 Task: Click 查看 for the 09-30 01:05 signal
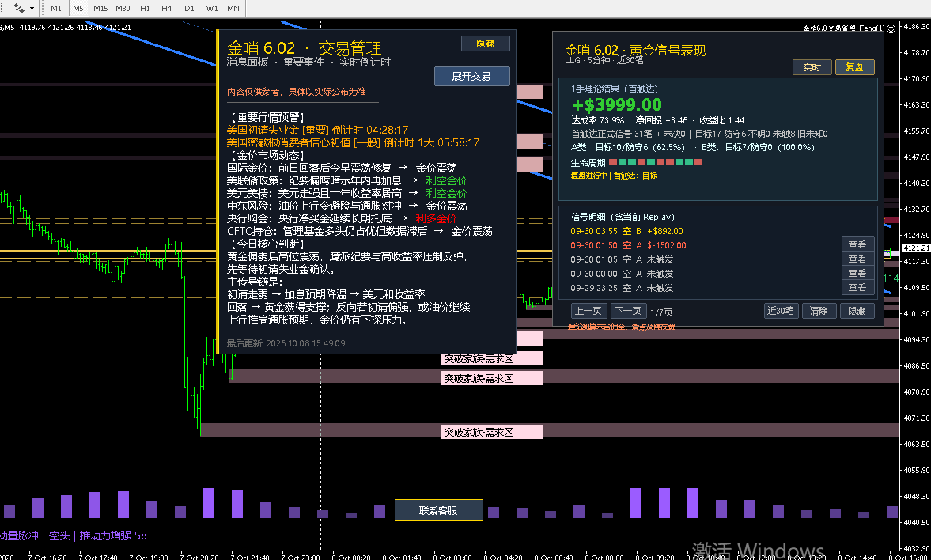click(x=857, y=259)
